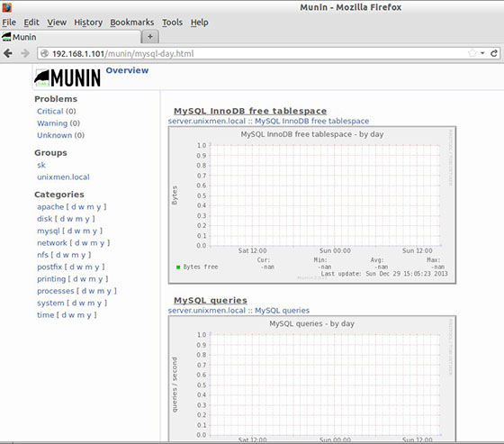Open the Help menu
The width and height of the screenshot is (504, 444).
[x=199, y=23]
